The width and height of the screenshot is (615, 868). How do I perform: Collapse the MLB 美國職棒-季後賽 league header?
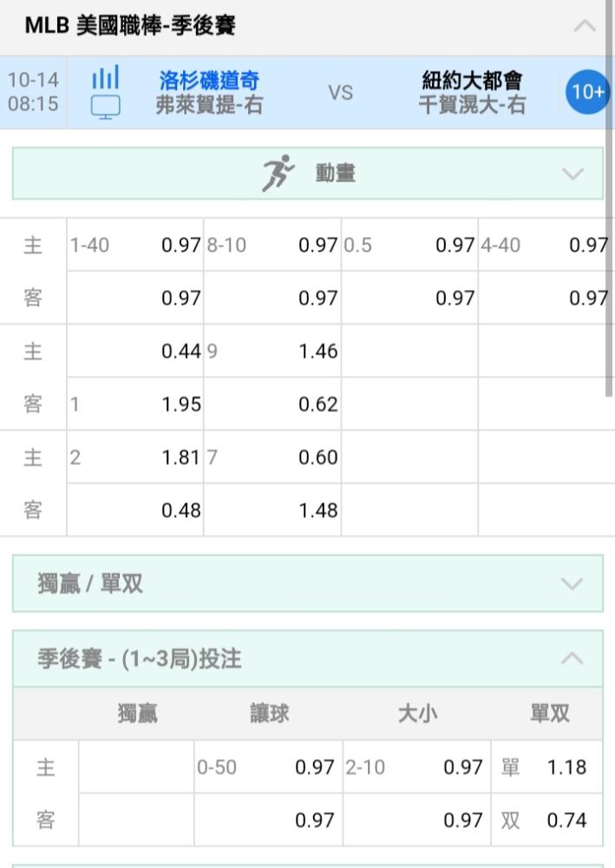585,25
